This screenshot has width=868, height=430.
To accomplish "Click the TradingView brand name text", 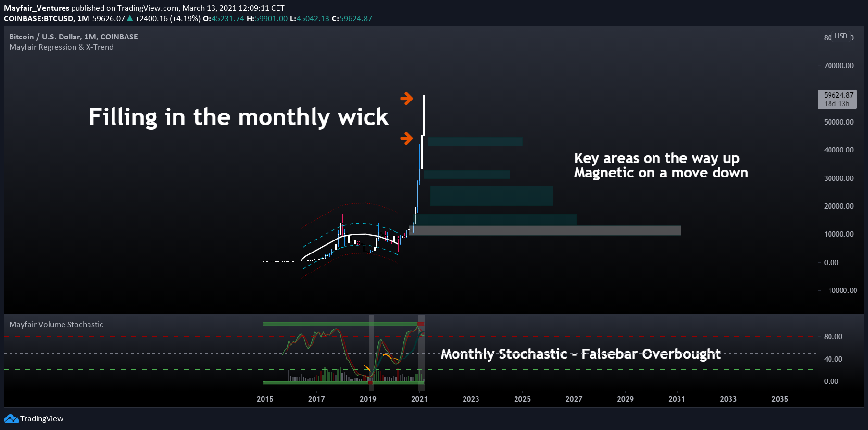I will click(x=42, y=419).
